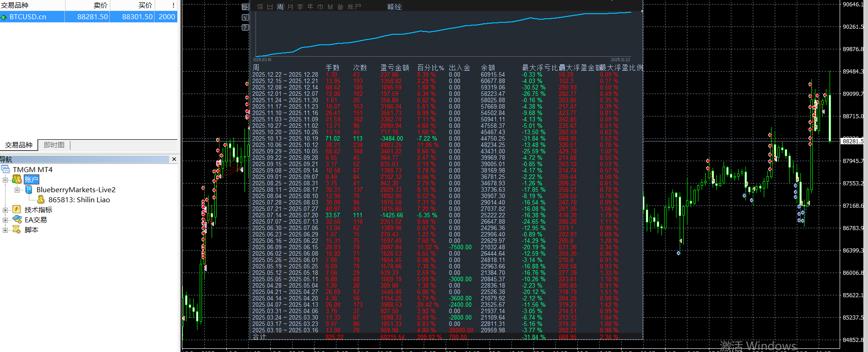
Task: Expand the 技术指标 tree node
Action: 5,210
